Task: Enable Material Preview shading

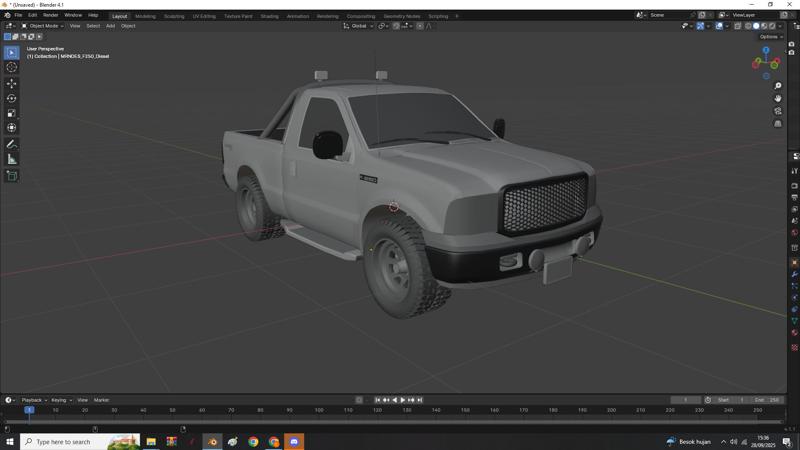Action: (764, 26)
